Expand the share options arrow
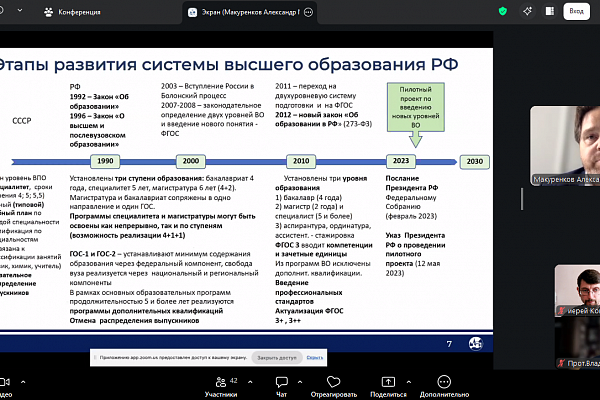Viewport: 600px width, 400px height. pyautogui.click(x=409, y=382)
